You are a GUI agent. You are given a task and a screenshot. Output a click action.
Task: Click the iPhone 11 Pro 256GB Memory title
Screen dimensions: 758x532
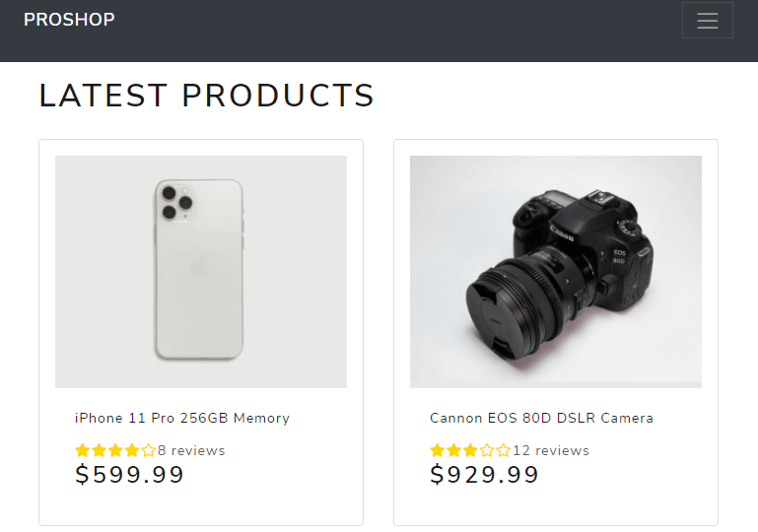point(182,418)
